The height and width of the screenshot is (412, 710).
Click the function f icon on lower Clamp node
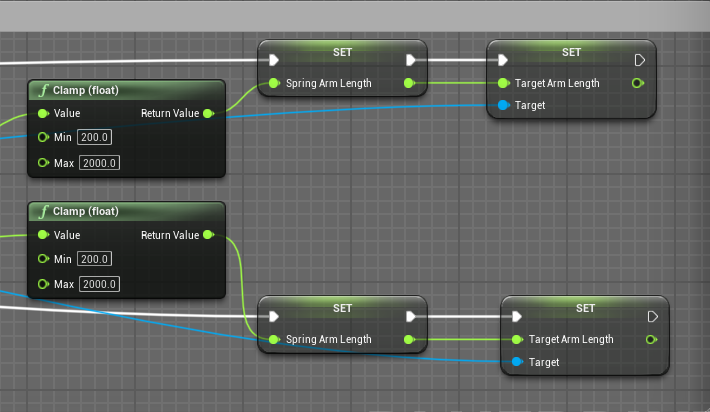pos(43,211)
